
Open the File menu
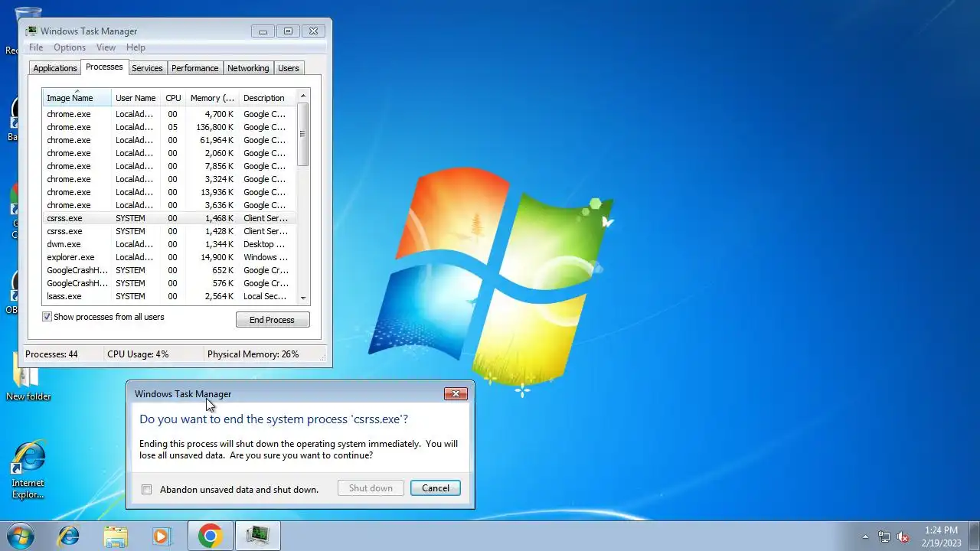[36, 47]
